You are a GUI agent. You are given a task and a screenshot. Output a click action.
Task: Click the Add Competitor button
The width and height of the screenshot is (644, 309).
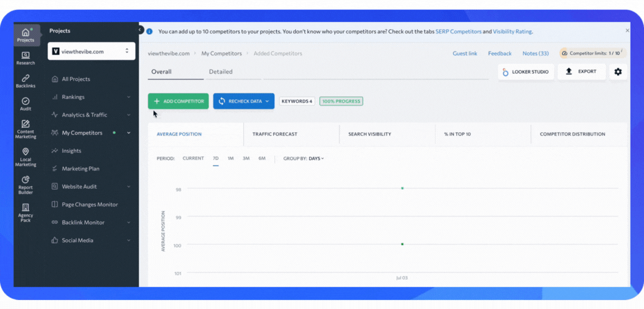click(x=178, y=101)
